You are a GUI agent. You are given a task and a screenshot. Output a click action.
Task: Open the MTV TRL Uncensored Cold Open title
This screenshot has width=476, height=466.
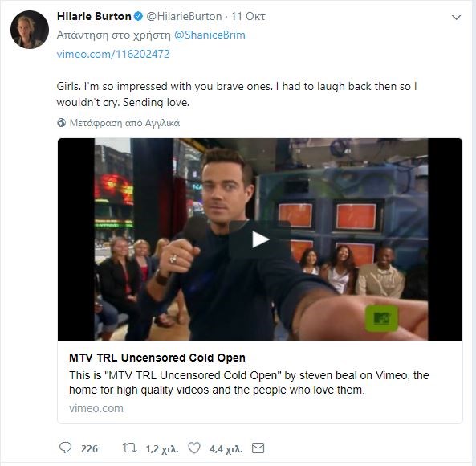point(157,358)
